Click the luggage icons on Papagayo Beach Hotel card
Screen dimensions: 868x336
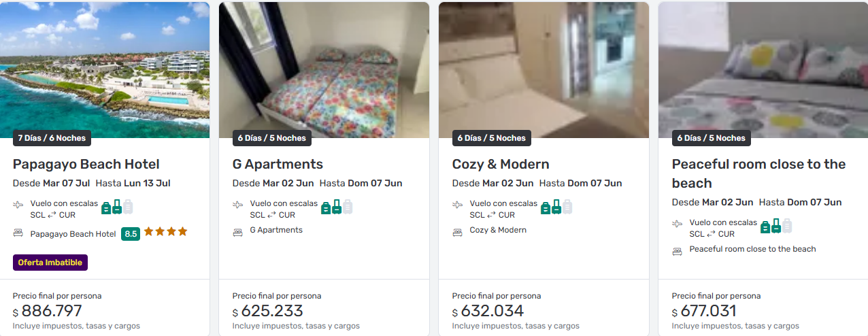click(117, 207)
